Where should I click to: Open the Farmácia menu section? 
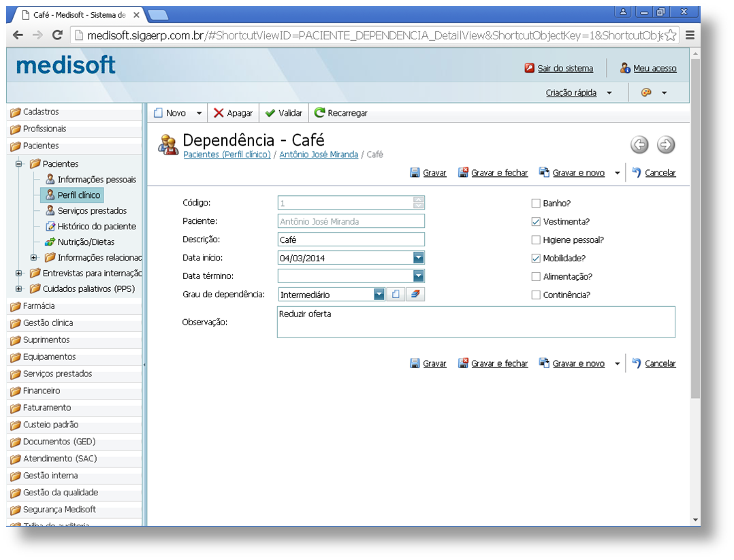(x=75, y=306)
